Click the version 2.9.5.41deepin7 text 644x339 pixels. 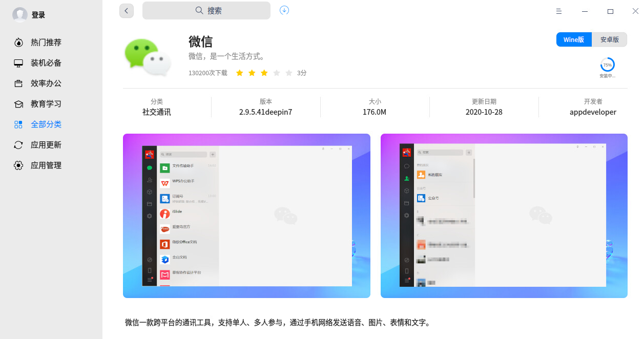pyautogui.click(x=265, y=112)
